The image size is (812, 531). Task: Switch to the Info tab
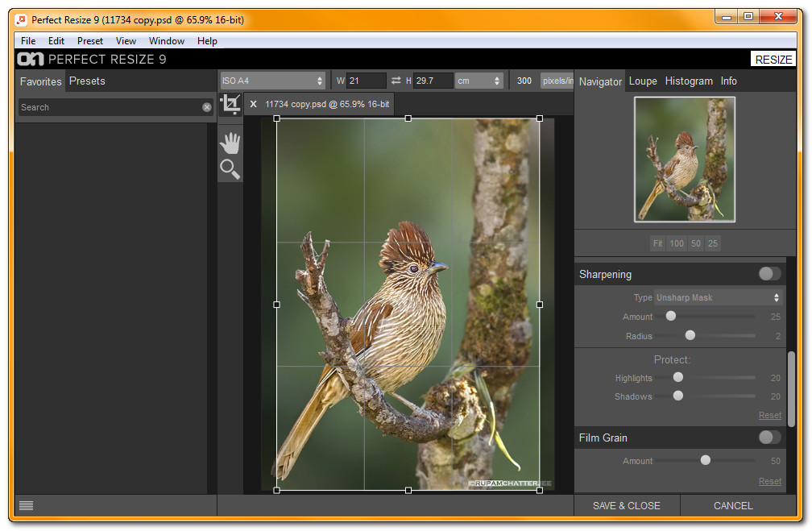coord(728,81)
